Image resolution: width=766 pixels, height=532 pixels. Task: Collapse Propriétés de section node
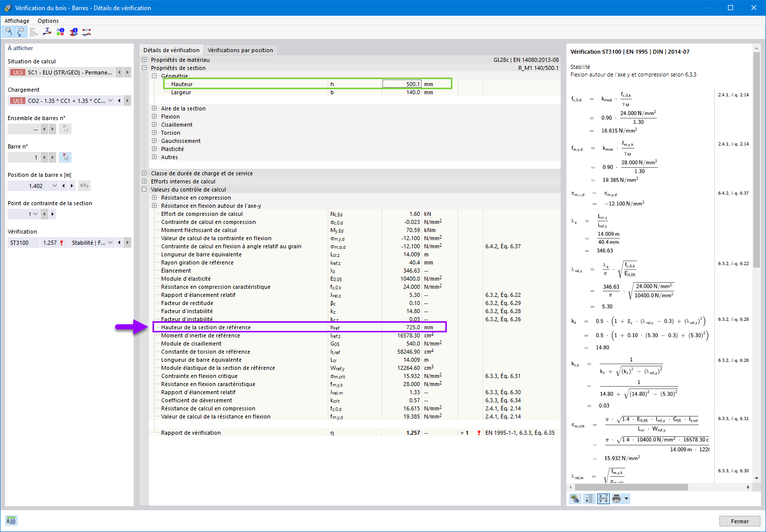[144, 68]
